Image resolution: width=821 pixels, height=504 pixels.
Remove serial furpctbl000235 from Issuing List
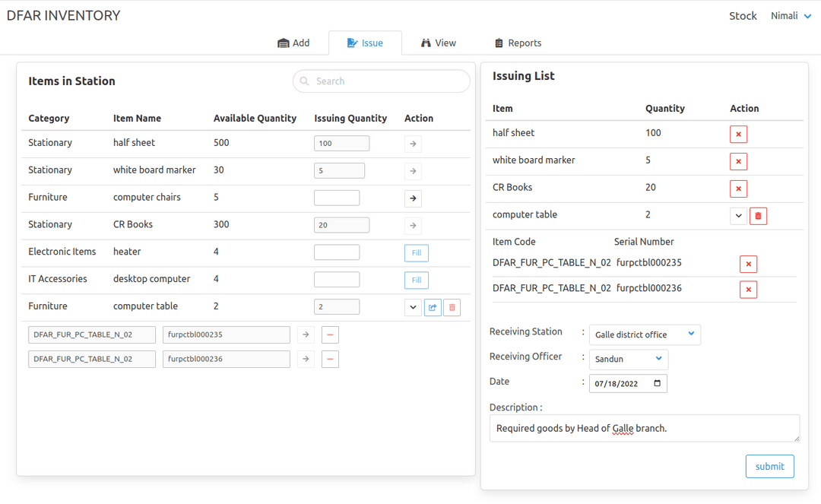click(x=748, y=264)
